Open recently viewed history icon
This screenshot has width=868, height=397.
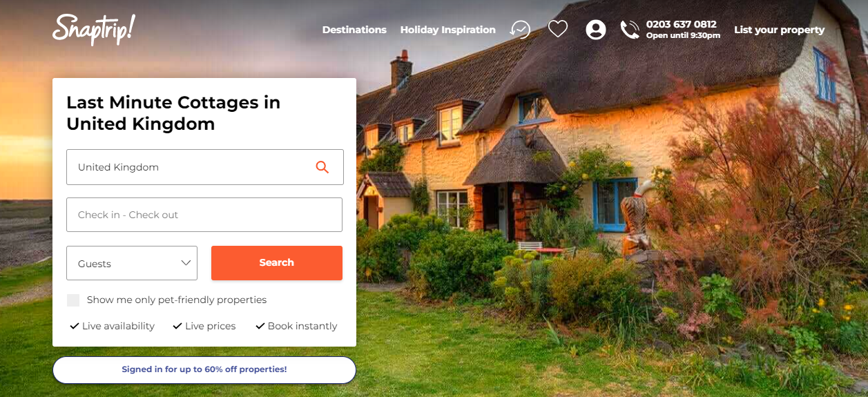pyautogui.click(x=520, y=29)
